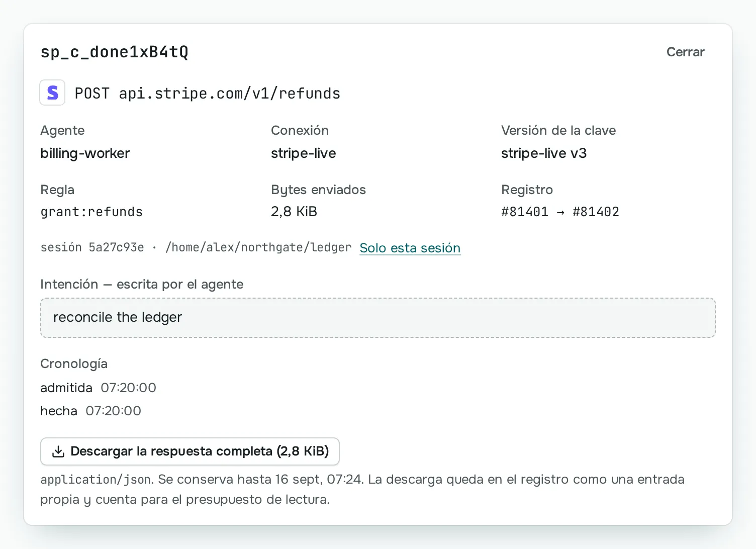Click the Stripe logo icon

52,93
